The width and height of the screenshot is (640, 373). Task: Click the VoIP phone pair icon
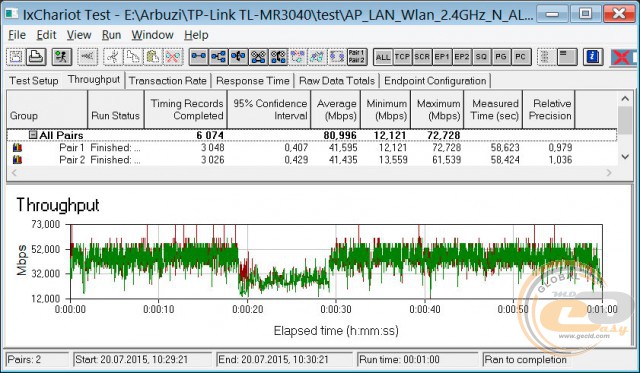coord(278,57)
